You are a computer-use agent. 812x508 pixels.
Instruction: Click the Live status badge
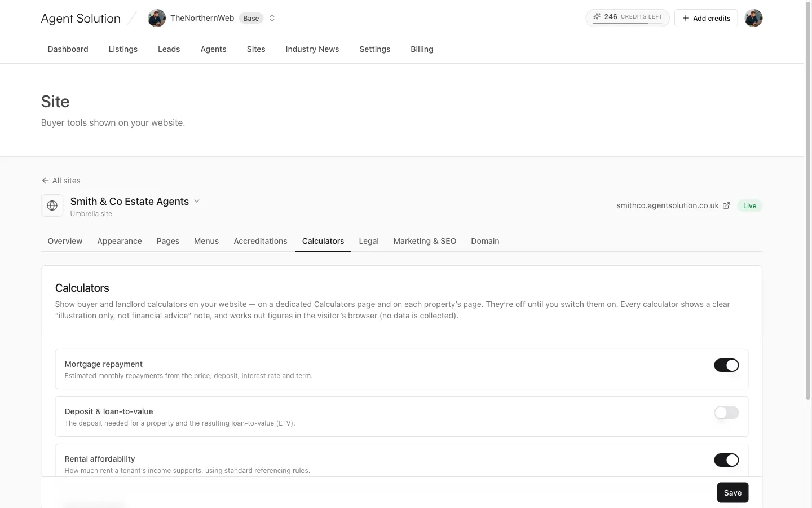click(749, 205)
